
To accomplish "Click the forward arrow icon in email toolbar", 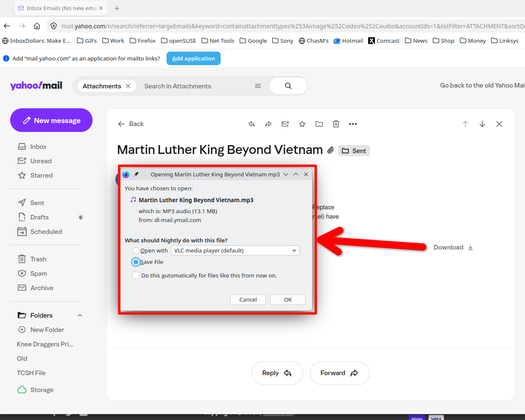I will (268, 124).
